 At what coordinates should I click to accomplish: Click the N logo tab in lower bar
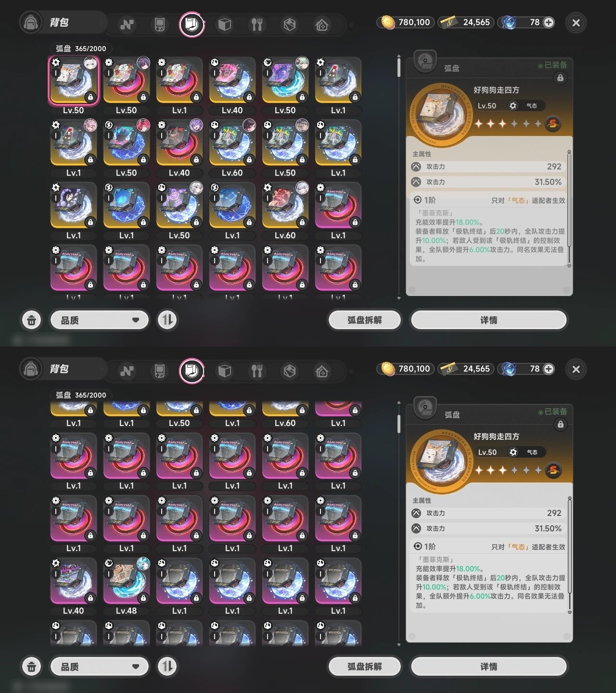[x=127, y=371]
